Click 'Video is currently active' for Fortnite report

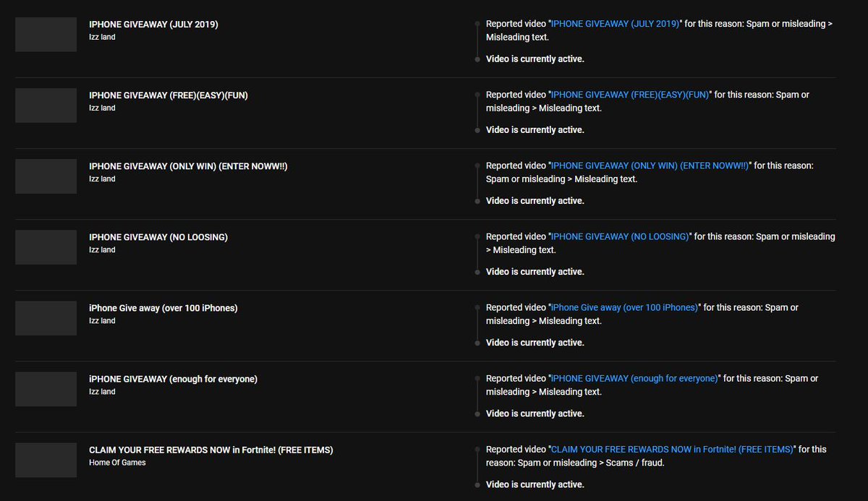click(535, 484)
